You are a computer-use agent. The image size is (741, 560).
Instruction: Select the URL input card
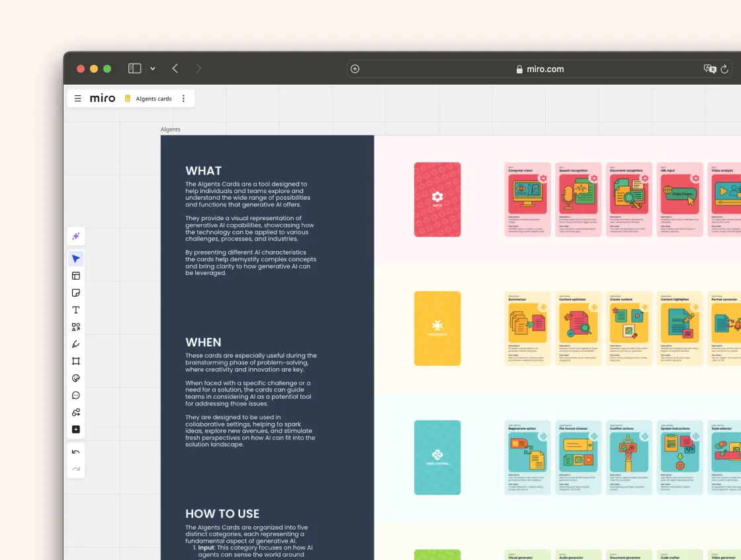pyautogui.click(x=679, y=199)
